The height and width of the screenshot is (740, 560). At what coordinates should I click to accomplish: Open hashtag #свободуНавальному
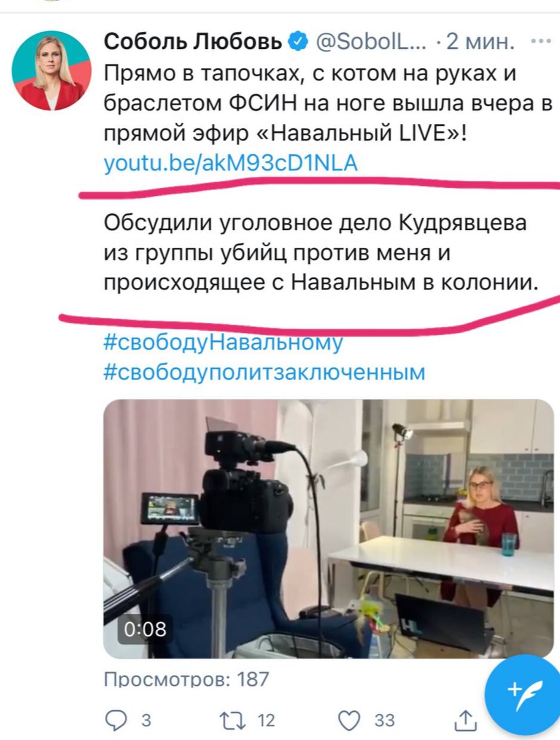click(223, 343)
